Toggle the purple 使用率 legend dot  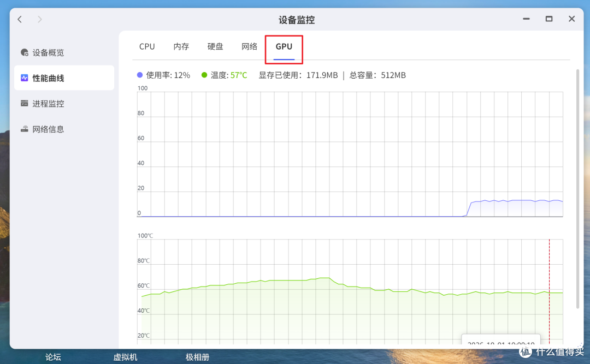[x=140, y=75]
